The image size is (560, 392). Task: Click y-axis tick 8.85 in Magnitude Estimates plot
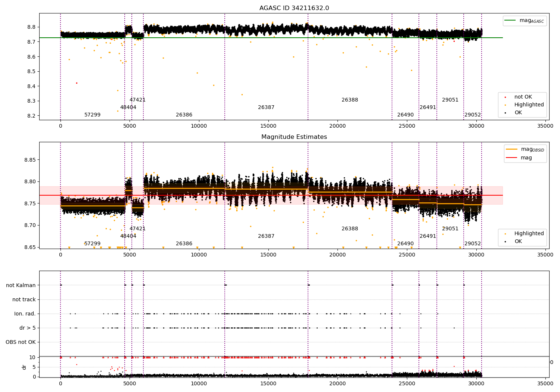pos(30,160)
